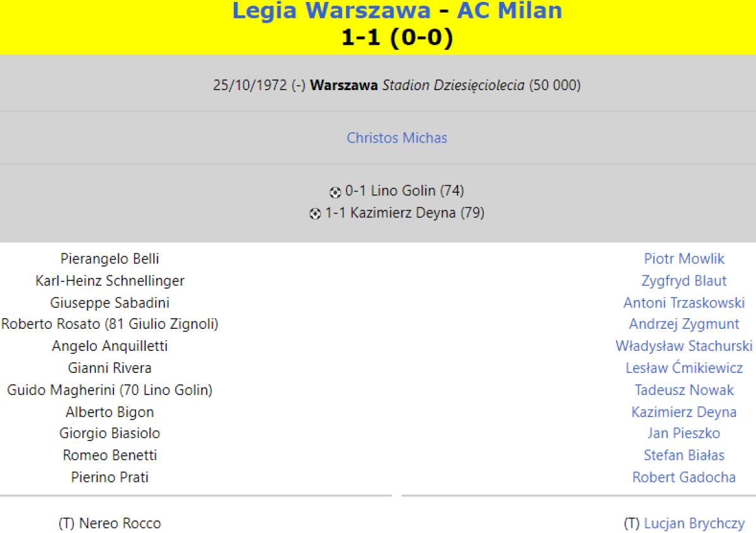Select Zygfryd Blaut player link
This screenshot has height=533, width=756.
coord(684,281)
